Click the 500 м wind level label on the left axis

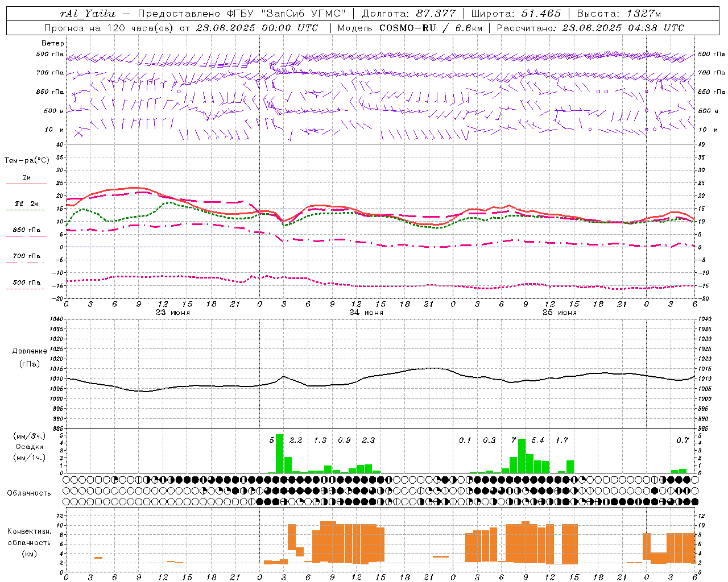coord(54,111)
